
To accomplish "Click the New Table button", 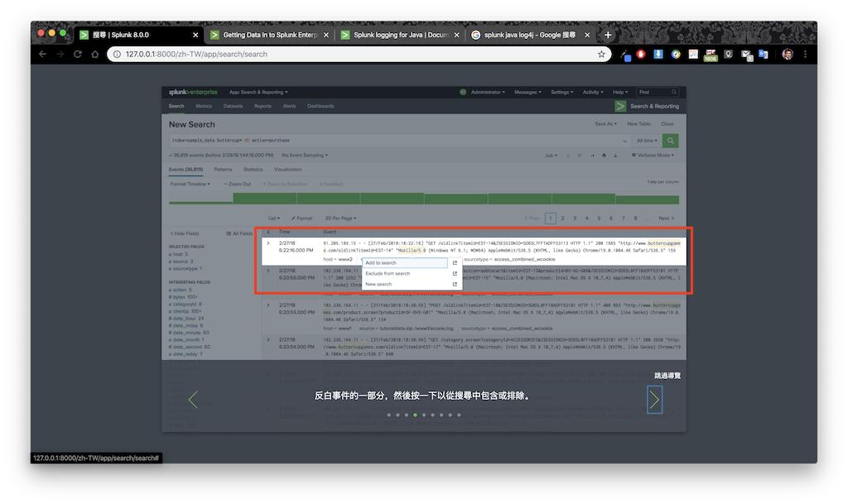I will [x=638, y=124].
